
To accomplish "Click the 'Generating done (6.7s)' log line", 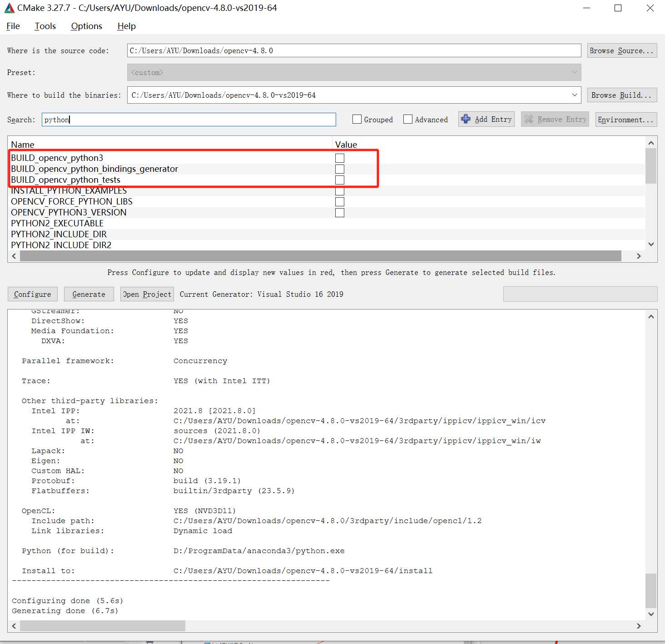I will pyautogui.click(x=65, y=611).
